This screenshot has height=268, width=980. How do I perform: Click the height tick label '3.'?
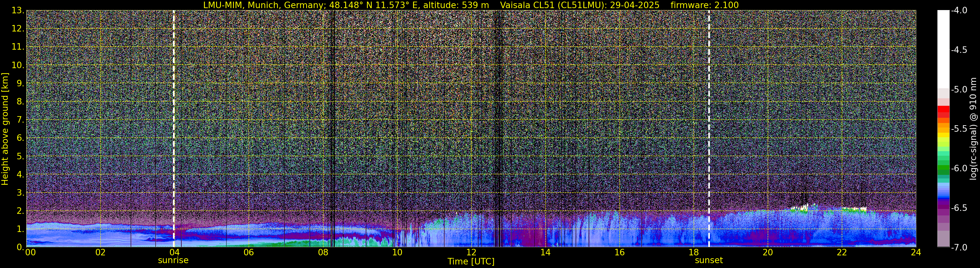20,192
